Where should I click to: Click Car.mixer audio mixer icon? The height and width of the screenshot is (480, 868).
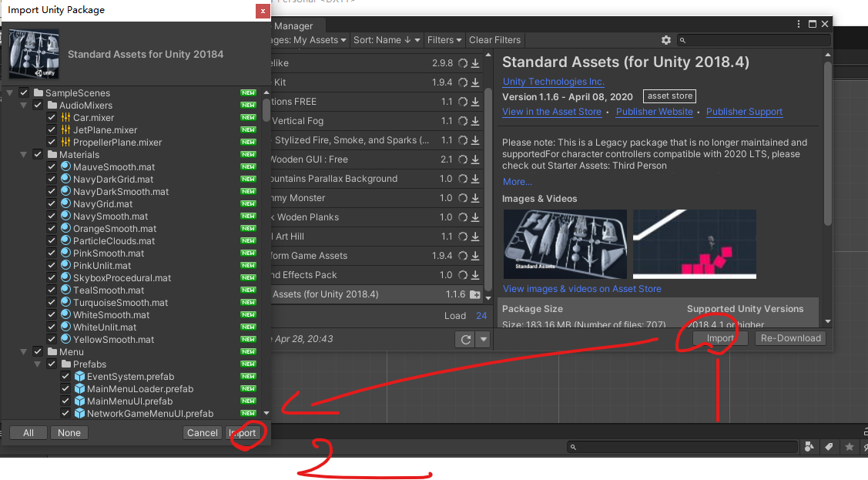(x=66, y=117)
